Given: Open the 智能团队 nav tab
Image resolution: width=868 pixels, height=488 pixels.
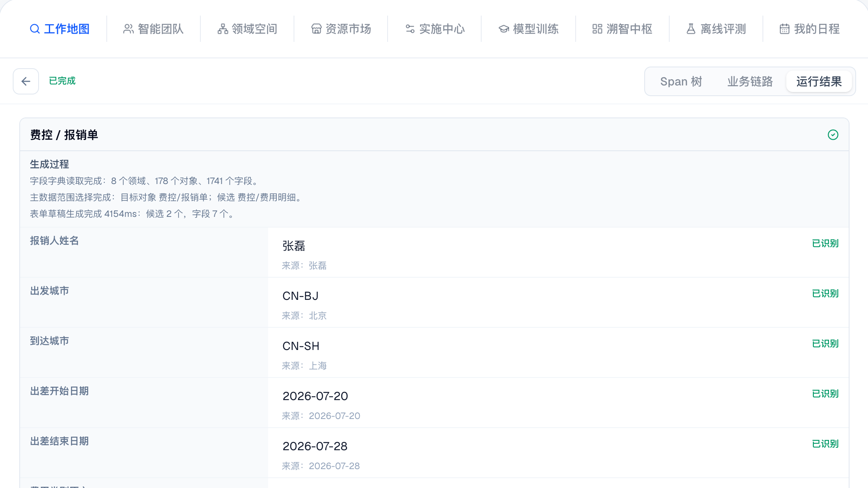Looking at the screenshot, I should (x=154, y=29).
